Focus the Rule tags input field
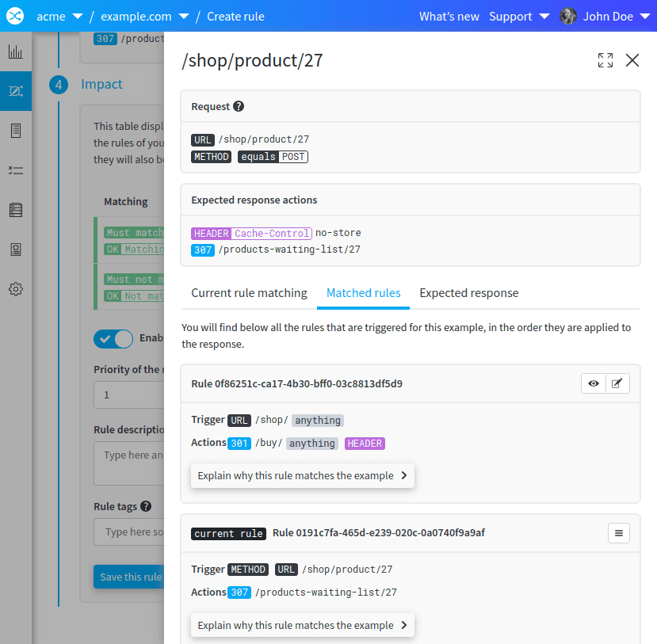 click(x=129, y=532)
